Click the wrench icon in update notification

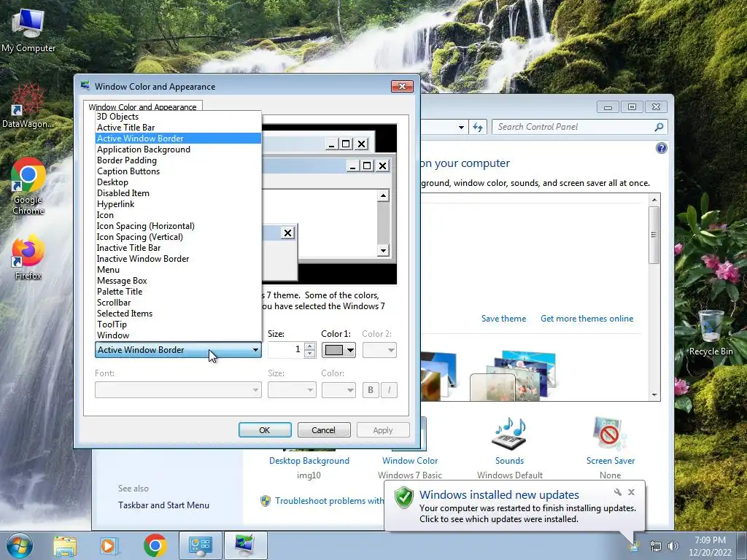coord(618,492)
